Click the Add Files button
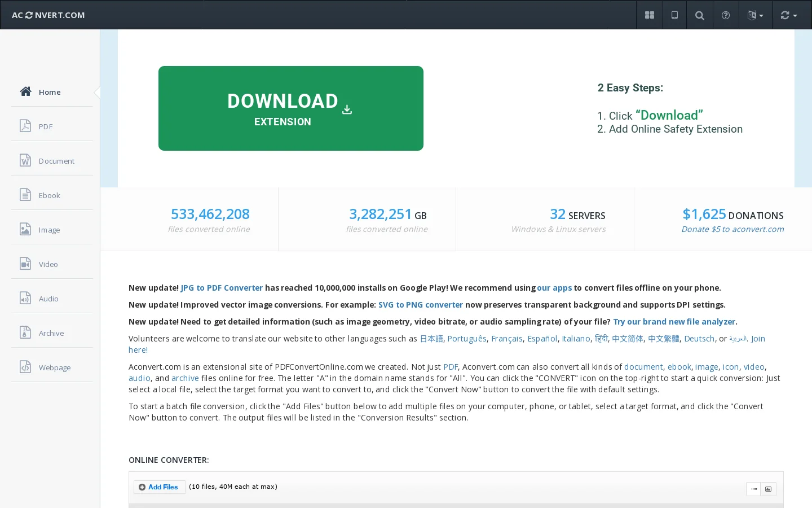812x508 pixels. (160, 487)
